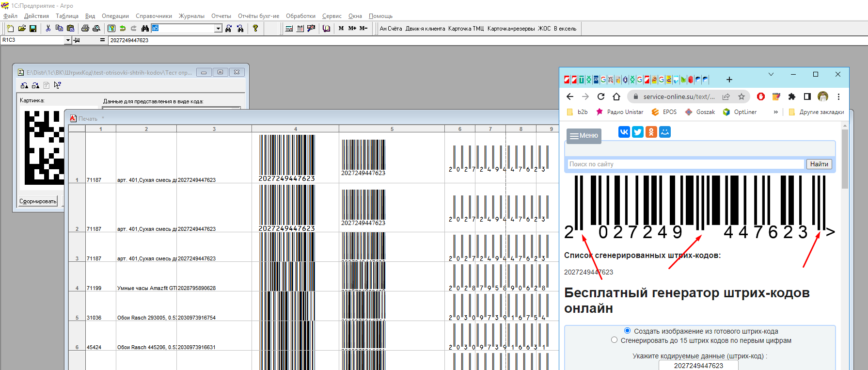The width and height of the screenshot is (868, 370).
Task: Select cell 45424 in row 6
Action: (101, 336)
